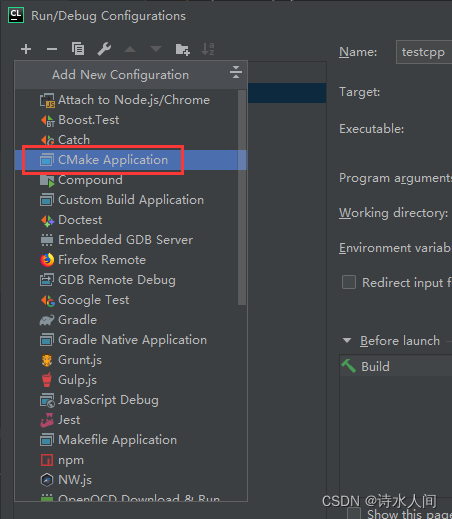Click the Google Test icon
Screen dimensions: 452x519
tap(47, 300)
